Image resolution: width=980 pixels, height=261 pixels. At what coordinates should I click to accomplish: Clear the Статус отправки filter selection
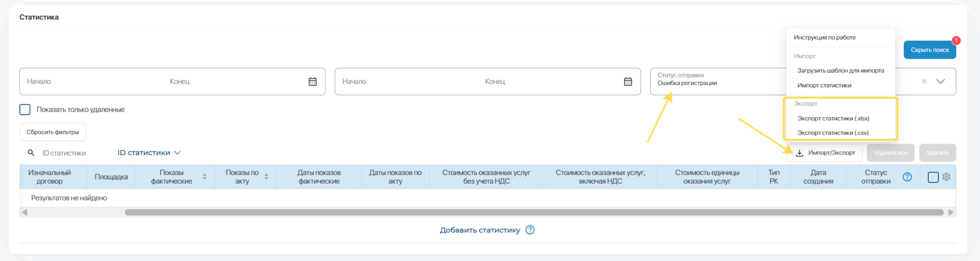click(924, 81)
